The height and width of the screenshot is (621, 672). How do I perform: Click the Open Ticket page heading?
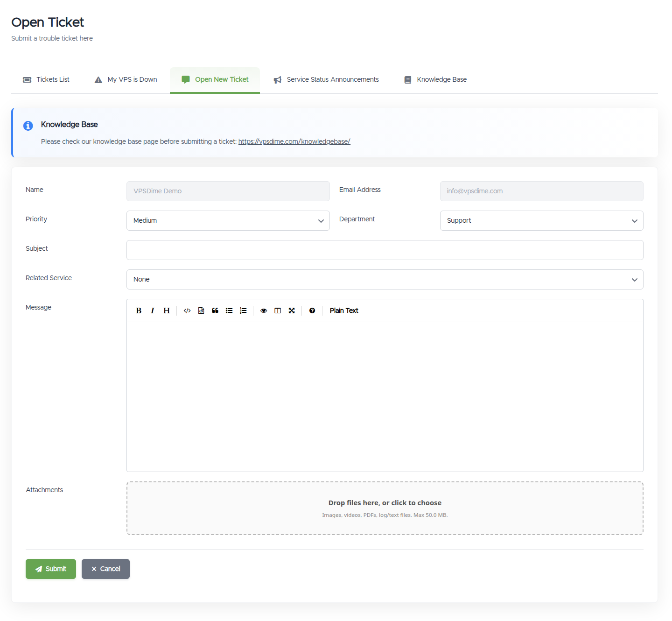[x=48, y=22]
